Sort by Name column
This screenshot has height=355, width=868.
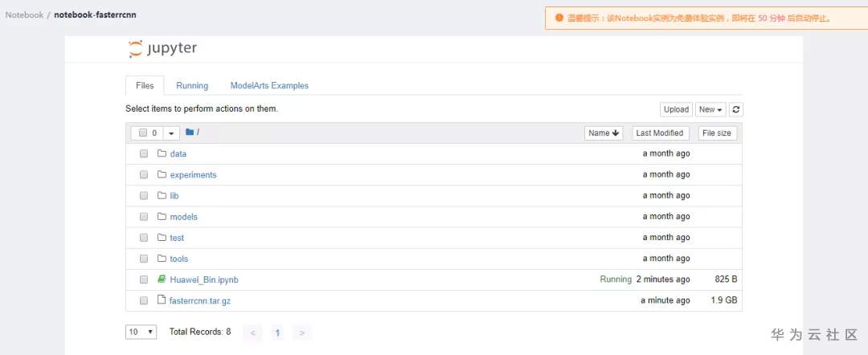coord(604,133)
